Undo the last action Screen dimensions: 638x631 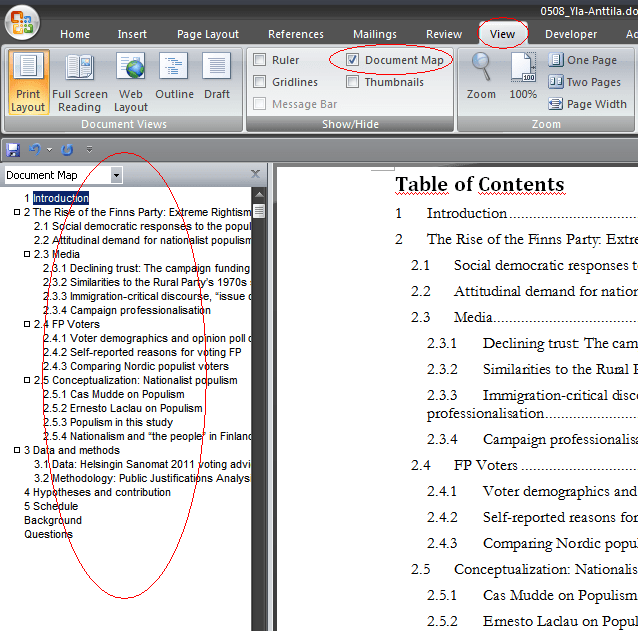tap(35, 150)
